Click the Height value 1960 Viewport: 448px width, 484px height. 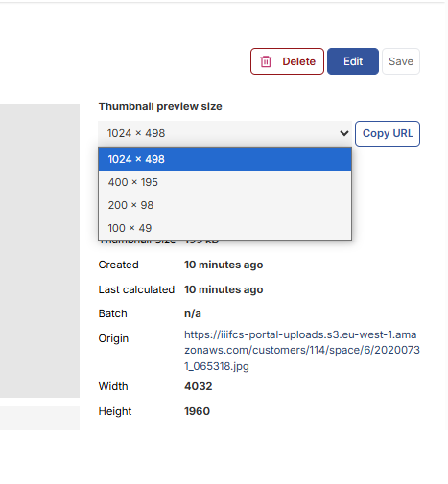tap(197, 411)
